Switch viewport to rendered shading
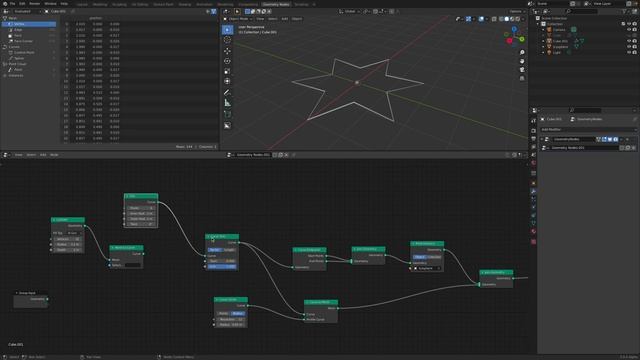Viewport: 640px width, 360px height. tap(518, 19)
